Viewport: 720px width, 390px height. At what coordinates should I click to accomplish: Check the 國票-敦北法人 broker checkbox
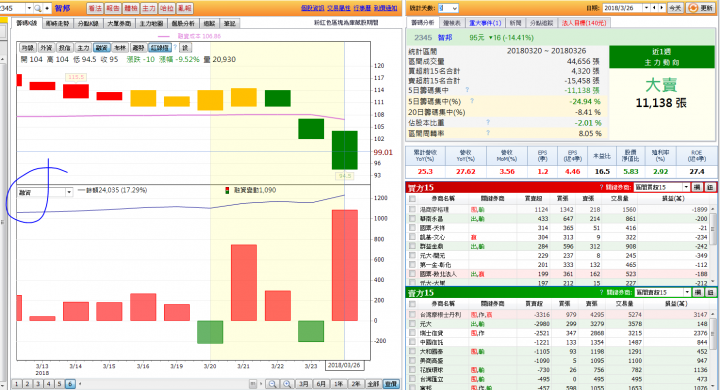click(x=412, y=274)
